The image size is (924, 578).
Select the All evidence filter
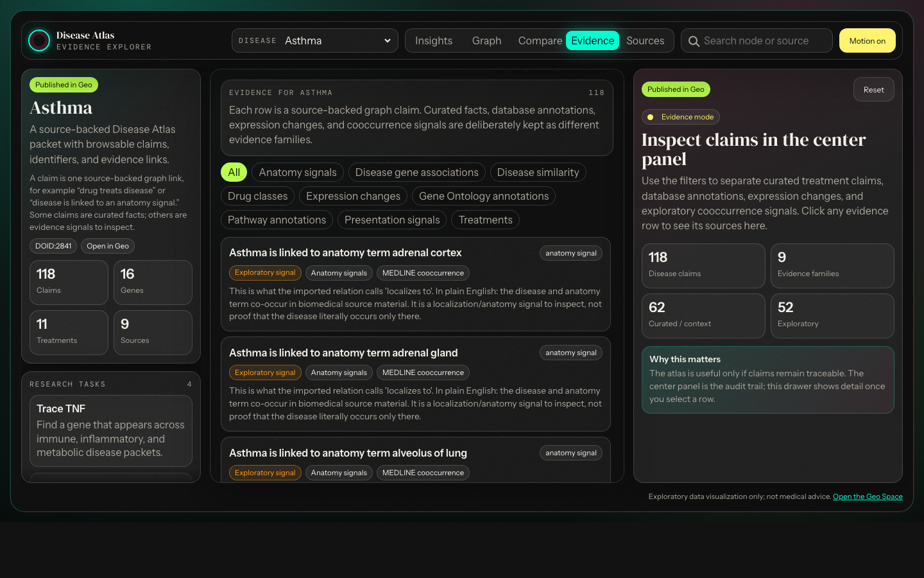click(234, 172)
